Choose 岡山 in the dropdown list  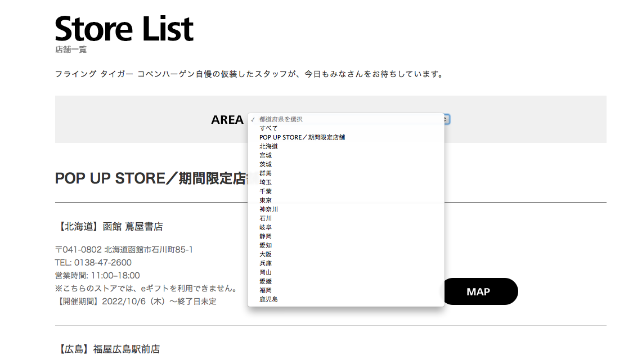coord(345,272)
